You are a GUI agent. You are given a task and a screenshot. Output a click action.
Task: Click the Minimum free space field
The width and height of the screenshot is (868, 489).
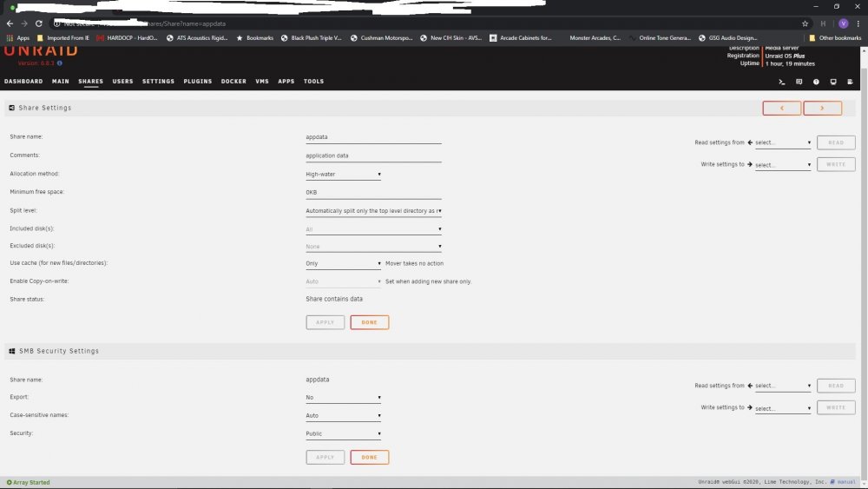pos(373,193)
